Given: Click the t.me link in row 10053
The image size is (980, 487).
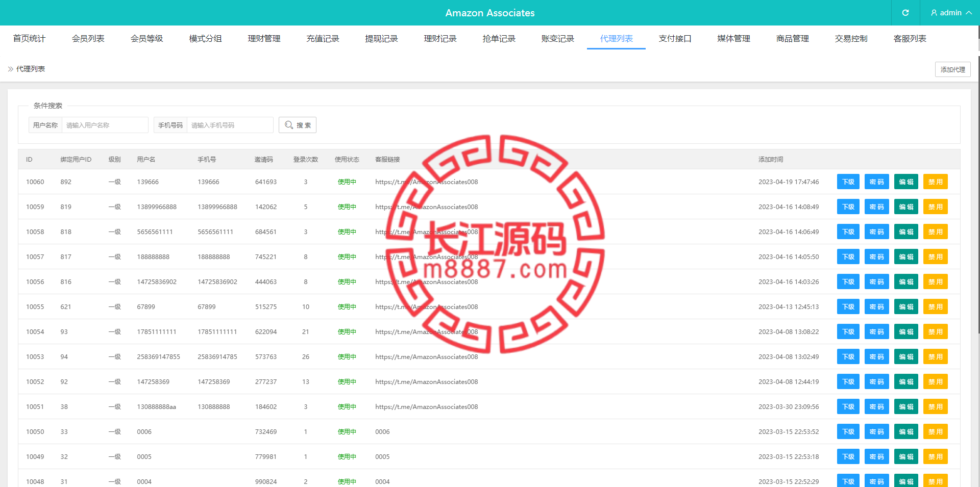Looking at the screenshot, I should (426, 357).
